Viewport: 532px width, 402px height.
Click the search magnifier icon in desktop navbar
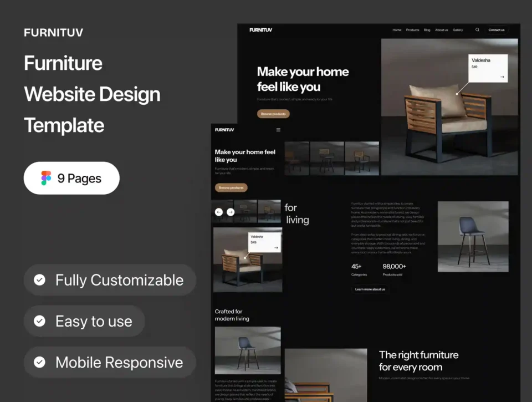(477, 30)
